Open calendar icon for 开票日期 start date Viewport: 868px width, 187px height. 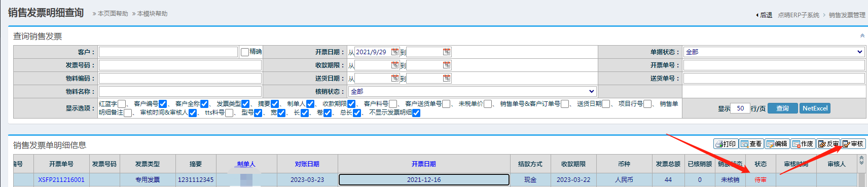click(395, 52)
